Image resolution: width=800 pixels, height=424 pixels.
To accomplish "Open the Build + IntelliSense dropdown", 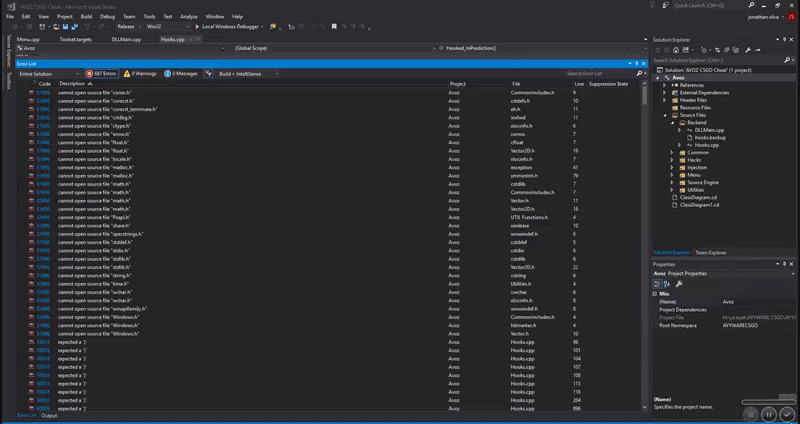I will click(x=248, y=74).
